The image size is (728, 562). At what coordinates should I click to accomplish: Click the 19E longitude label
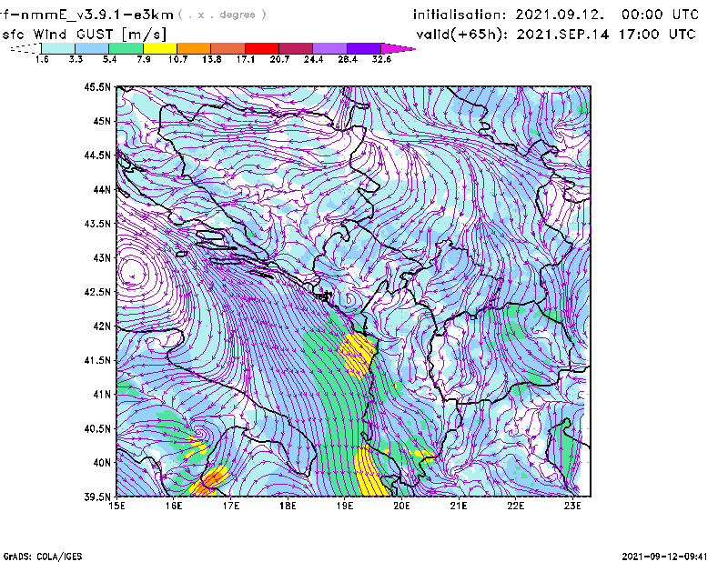coord(345,506)
